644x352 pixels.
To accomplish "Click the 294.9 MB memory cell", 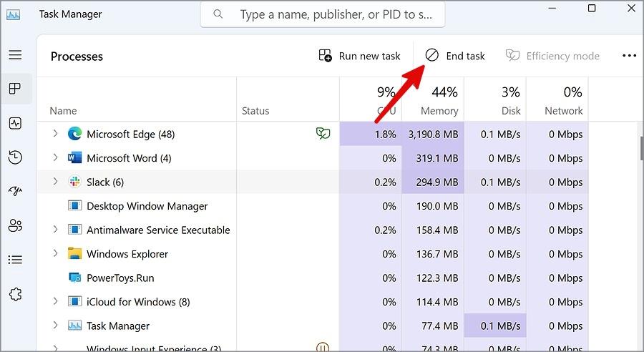I will click(433, 182).
